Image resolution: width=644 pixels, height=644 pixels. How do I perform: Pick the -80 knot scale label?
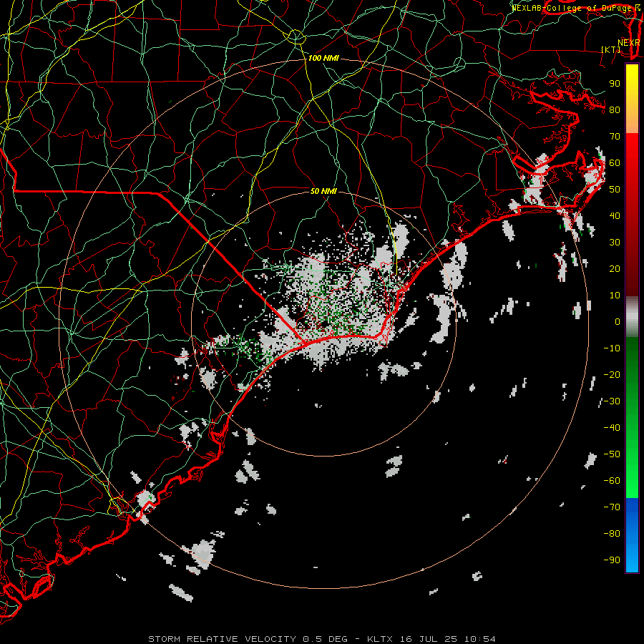point(612,534)
